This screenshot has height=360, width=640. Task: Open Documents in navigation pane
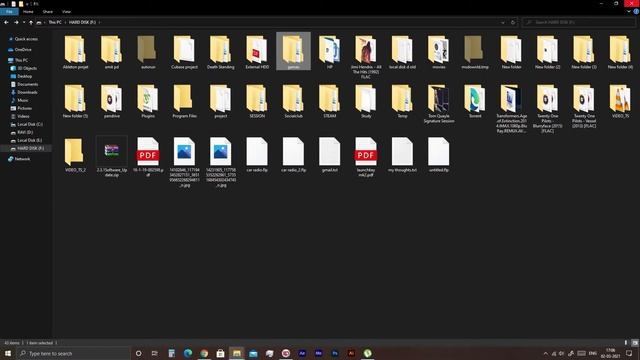point(27,84)
